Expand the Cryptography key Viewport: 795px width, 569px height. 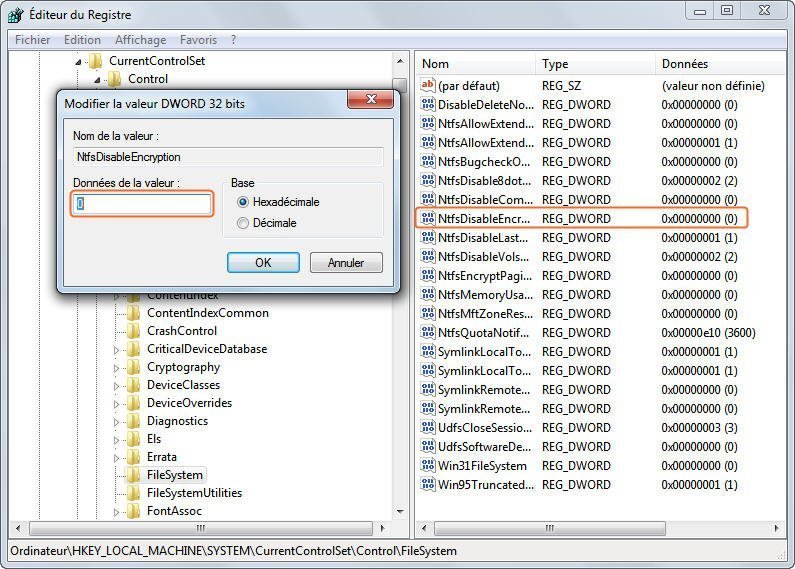(117, 368)
